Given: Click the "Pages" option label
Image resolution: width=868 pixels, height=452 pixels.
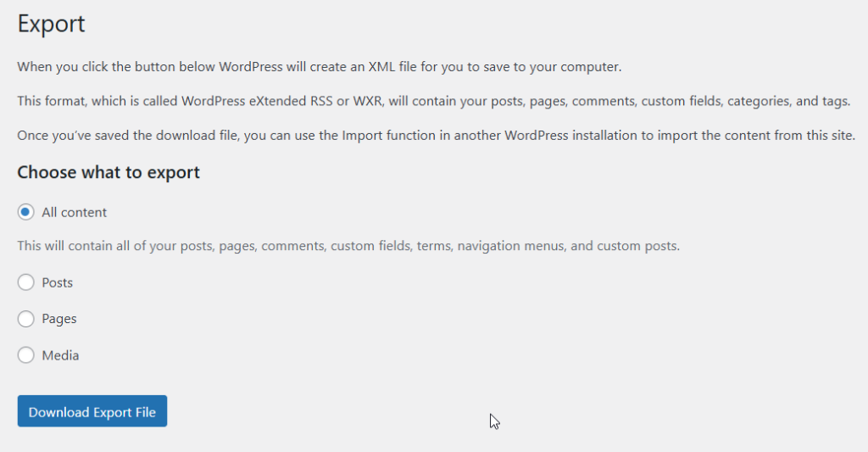Looking at the screenshot, I should (59, 320).
